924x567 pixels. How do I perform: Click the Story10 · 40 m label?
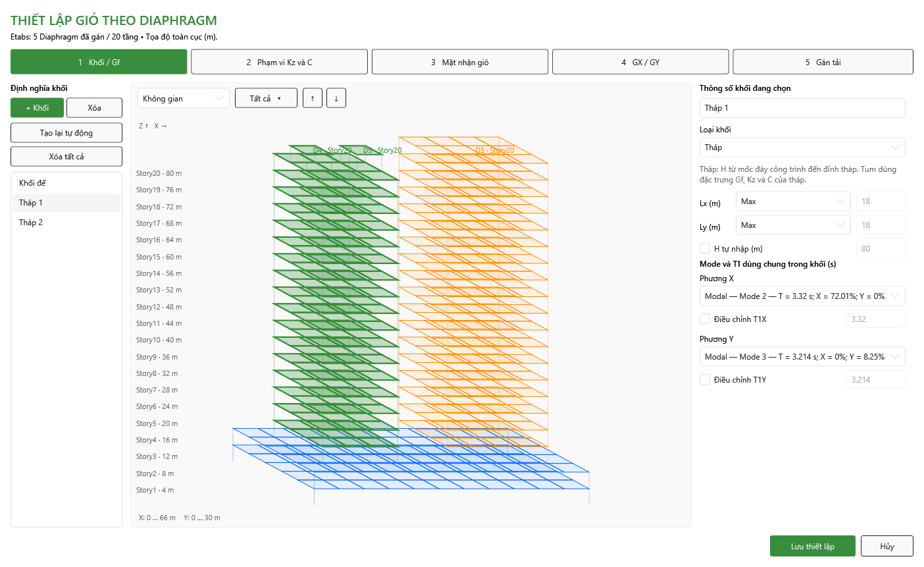pos(159,340)
